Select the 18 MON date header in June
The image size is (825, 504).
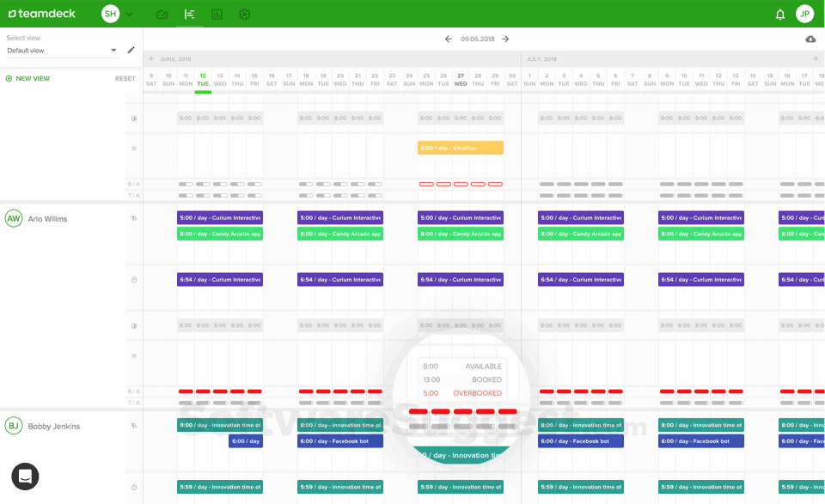coord(306,80)
